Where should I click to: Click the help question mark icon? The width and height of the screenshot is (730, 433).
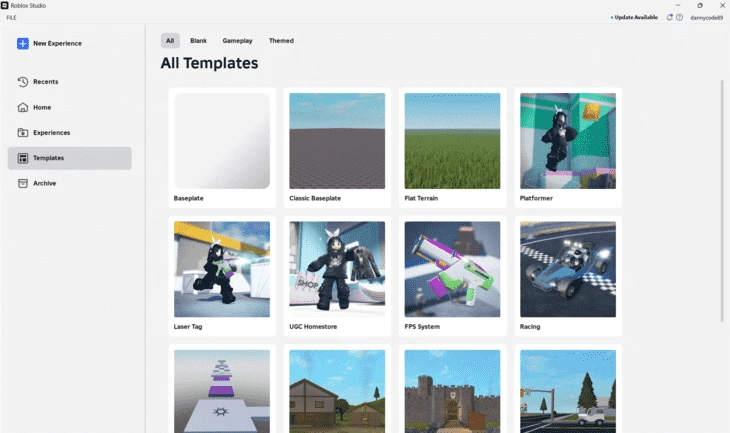pos(680,17)
